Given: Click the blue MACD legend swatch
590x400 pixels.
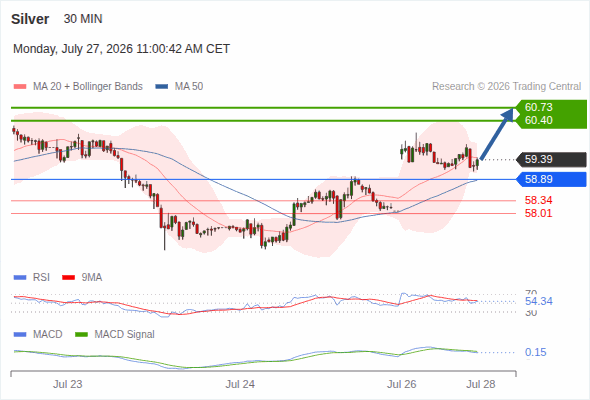Looking at the screenshot, I should point(20,335).
